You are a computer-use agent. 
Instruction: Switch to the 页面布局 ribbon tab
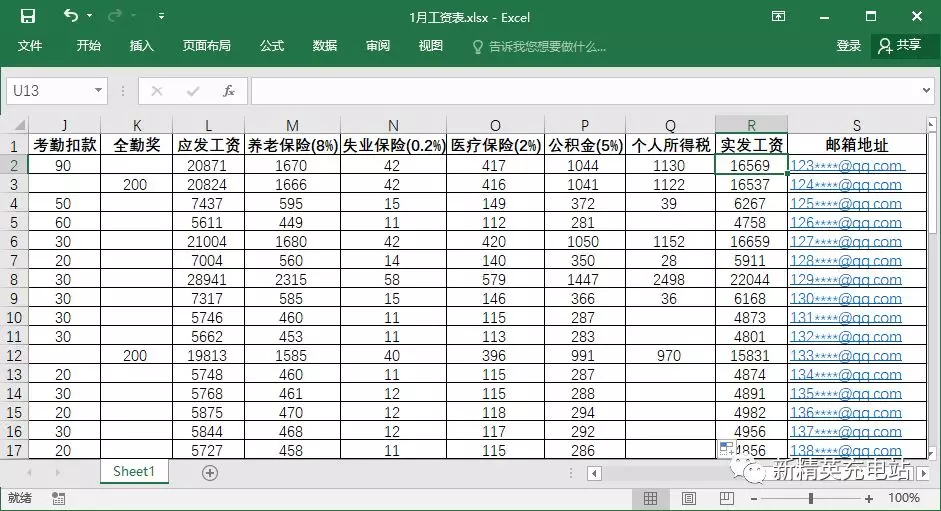[206, 46]
